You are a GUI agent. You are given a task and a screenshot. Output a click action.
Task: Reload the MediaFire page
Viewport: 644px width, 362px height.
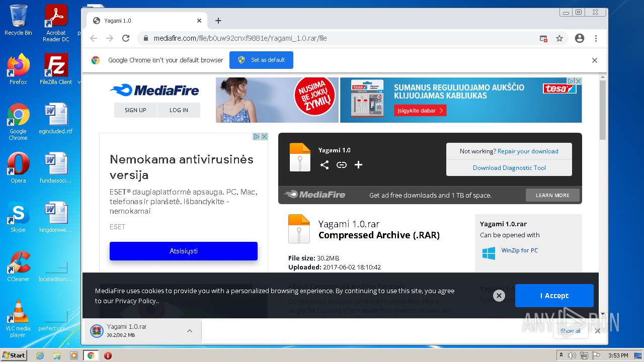pyautogui.click(x=126, y=38)
